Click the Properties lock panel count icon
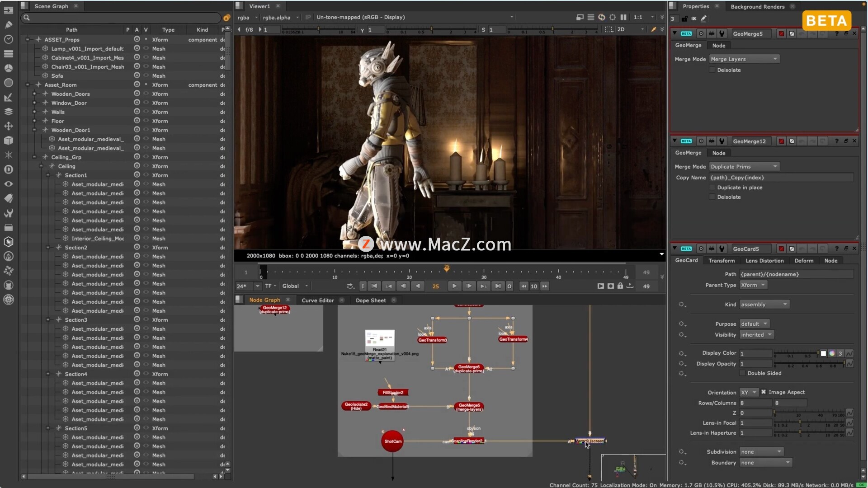 [684, 19]
